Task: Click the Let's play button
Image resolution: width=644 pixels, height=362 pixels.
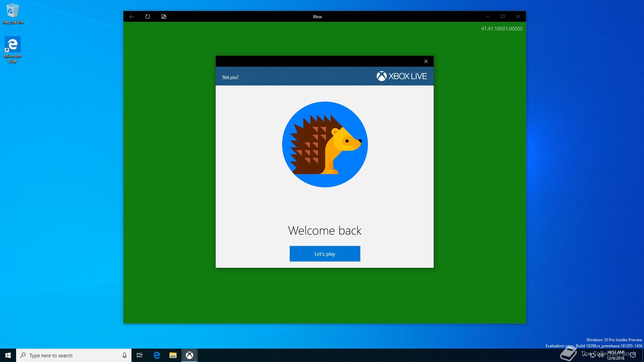Action: coord(325,254)
